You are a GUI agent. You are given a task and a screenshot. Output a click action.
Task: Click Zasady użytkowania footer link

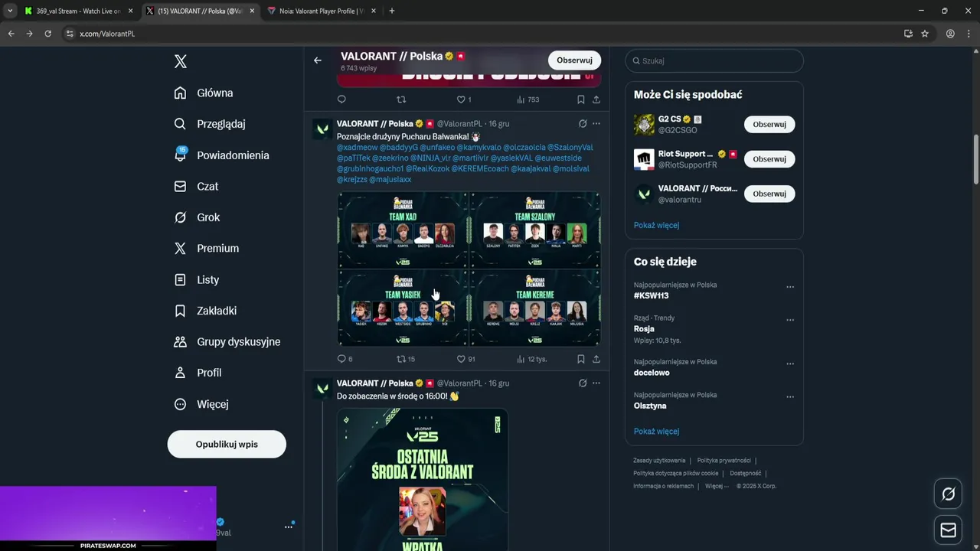point(659,461)
